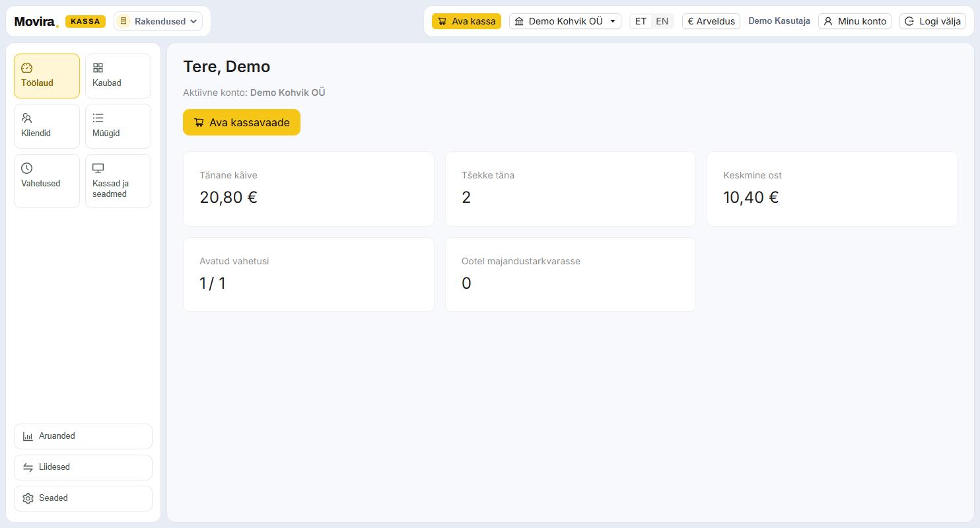This screenshot has height=528, width=980.
Task: Click the Keskmine ost 10,40 € card
Action: [x=832, y=189]
